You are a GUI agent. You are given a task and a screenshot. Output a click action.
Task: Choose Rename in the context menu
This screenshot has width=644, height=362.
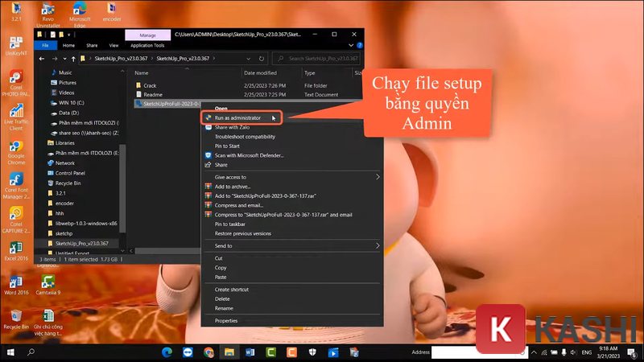tap(224, 308)
